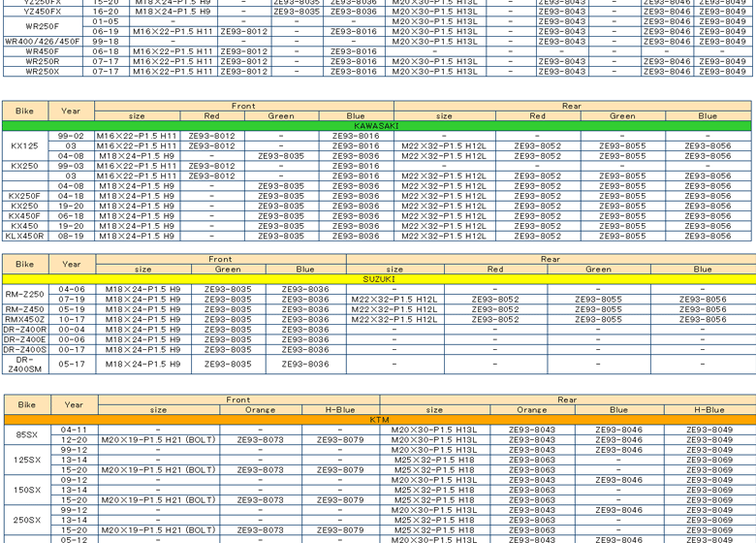This screenshot has width=756, height=543.
Task: Select the KX450 bike cell
Action: point(25,226)
